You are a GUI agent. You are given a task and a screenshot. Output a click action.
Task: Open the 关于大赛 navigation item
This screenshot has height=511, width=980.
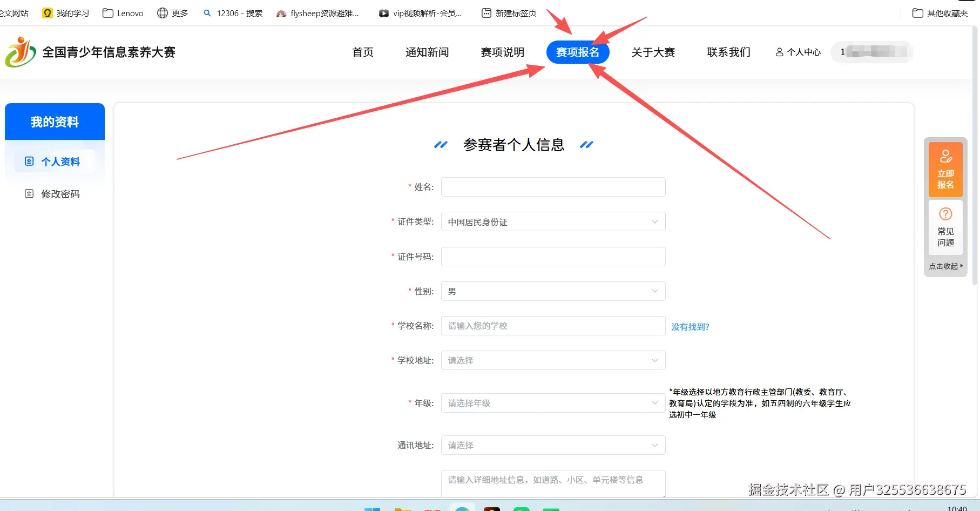(653, 52)
